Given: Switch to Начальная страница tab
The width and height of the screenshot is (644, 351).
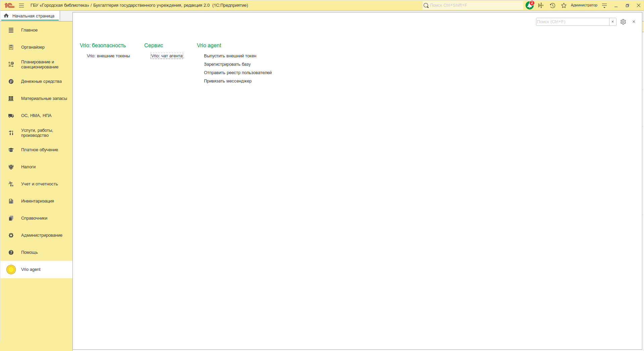Looking at the screenshot, I should (x=30, y=16).
